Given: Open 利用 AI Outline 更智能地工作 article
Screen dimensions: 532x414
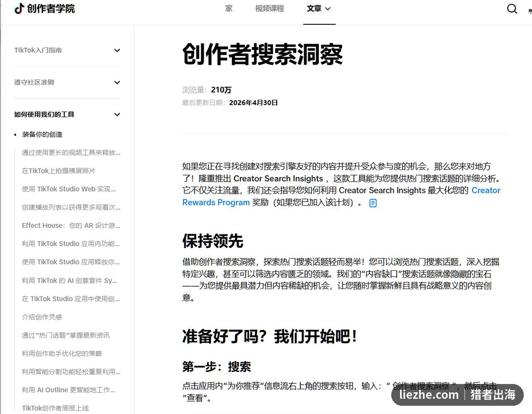Looking at the screenshot, I should coord(69,390).
